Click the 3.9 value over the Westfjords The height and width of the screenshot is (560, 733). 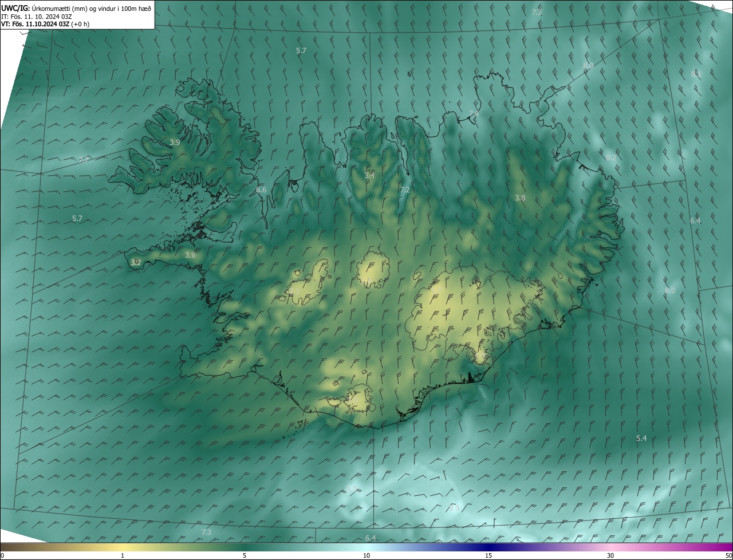click(175, 142)
